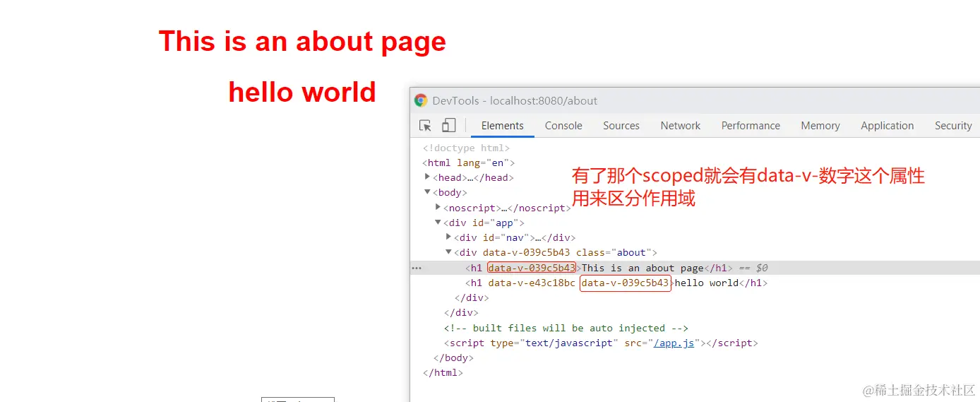This screenshot has height=402, width=980.
Task: Switch to the Elements tab
Action: point(503,126)
